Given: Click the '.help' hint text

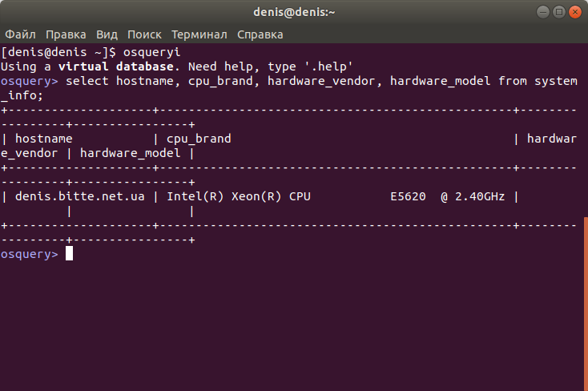Looking at the screenshot, I should [x=328, y=67].
